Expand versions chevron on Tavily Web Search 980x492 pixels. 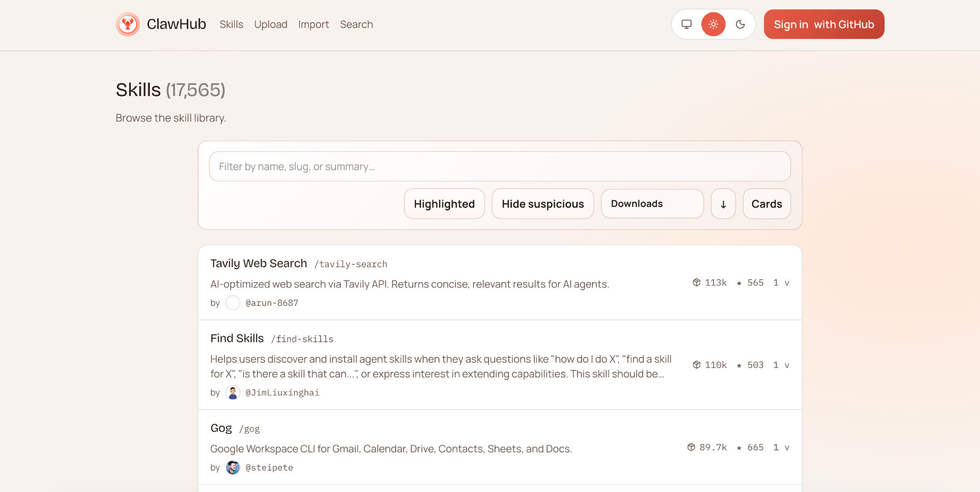787,283
